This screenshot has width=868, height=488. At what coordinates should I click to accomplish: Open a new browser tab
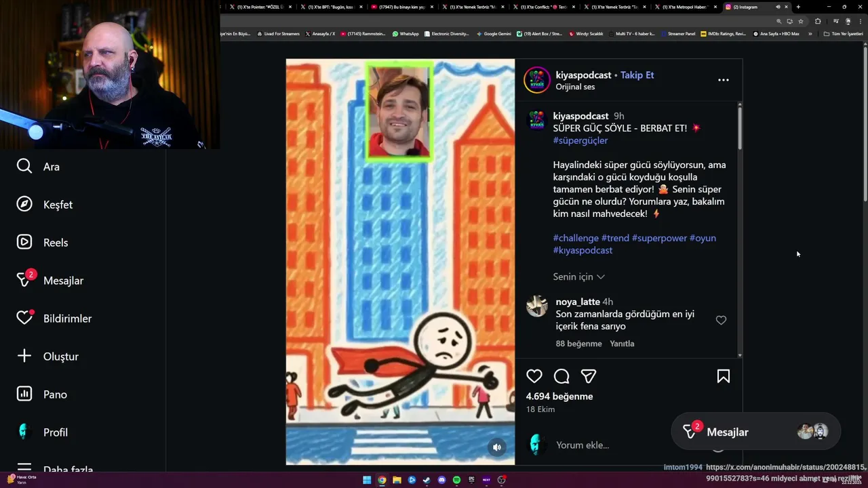click(x=798, y=7)
